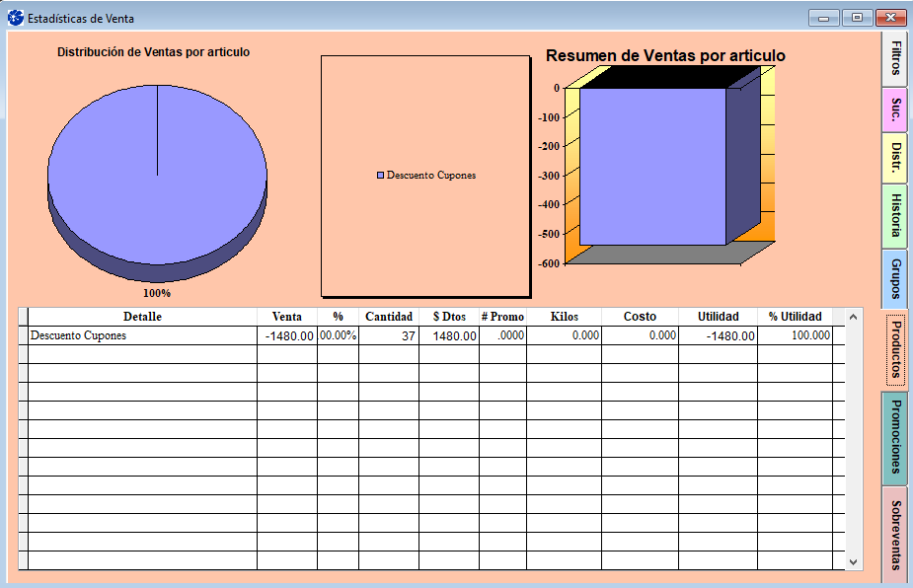Screen dimensions: 913x588
Task: Switch to the Suc. tab
Action: [x=895, y=109]
